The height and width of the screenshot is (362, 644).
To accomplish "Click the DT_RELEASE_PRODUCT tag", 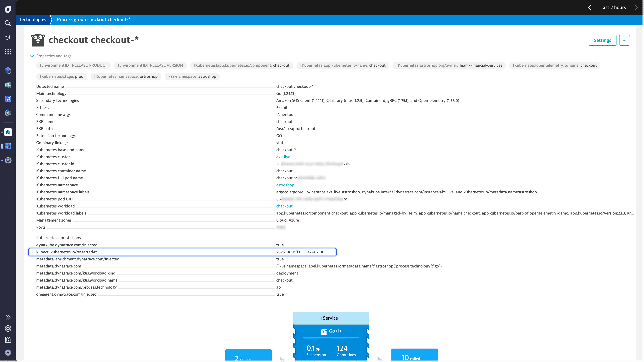I will tap(73, 66).
